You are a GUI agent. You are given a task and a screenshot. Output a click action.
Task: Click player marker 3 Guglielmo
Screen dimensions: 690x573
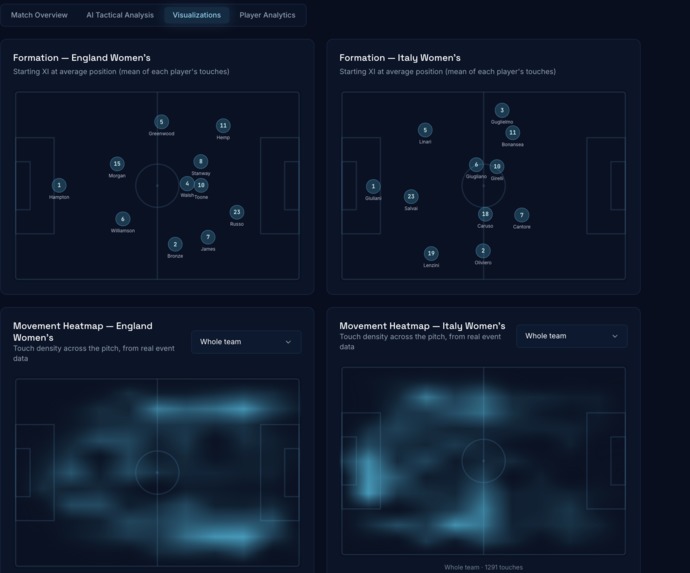[502, 110]
